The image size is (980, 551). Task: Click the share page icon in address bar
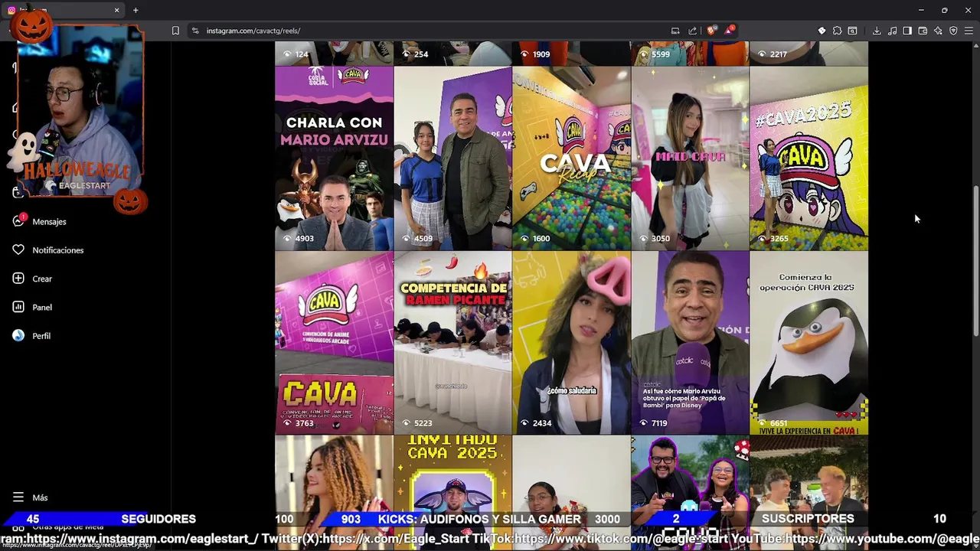tap(693, 31)
